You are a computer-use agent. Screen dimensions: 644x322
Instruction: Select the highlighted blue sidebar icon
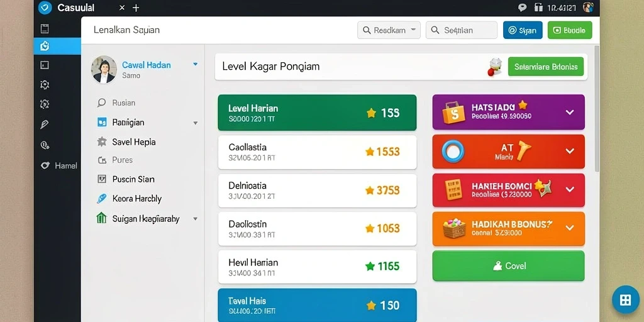pos(45,46)
